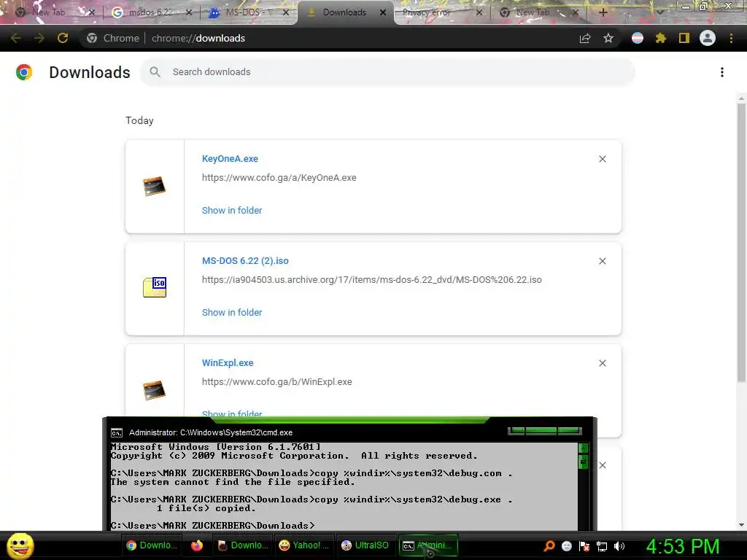Viewport: 747px width, 560px height.
Task: Open the Chrome three-dot menu in toolbar
Action: [731, 38]
